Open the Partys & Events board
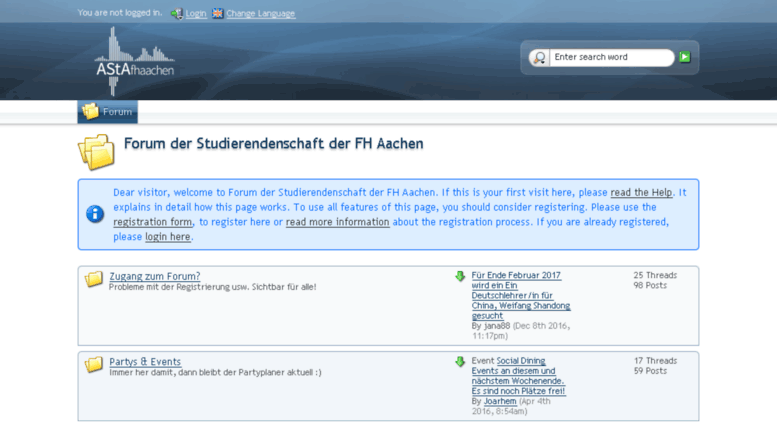 point(145,362)
